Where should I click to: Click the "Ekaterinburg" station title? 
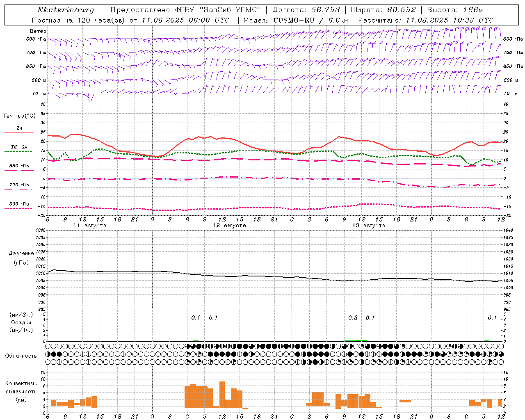click(x=66, y=10)
